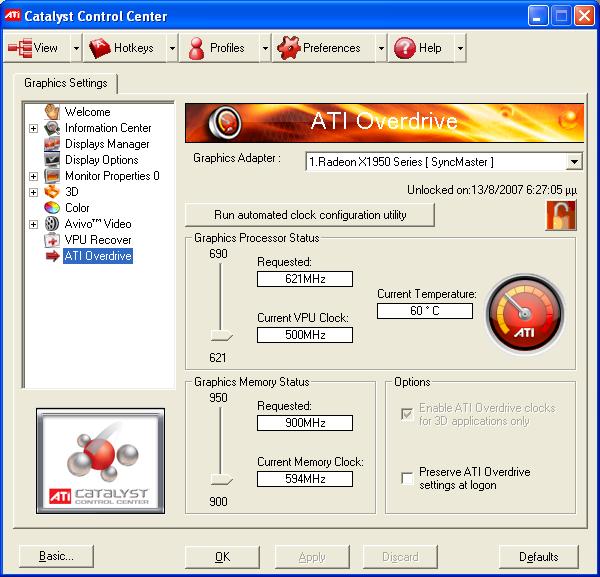Click the memory clock slider thumb

point(221,479)
